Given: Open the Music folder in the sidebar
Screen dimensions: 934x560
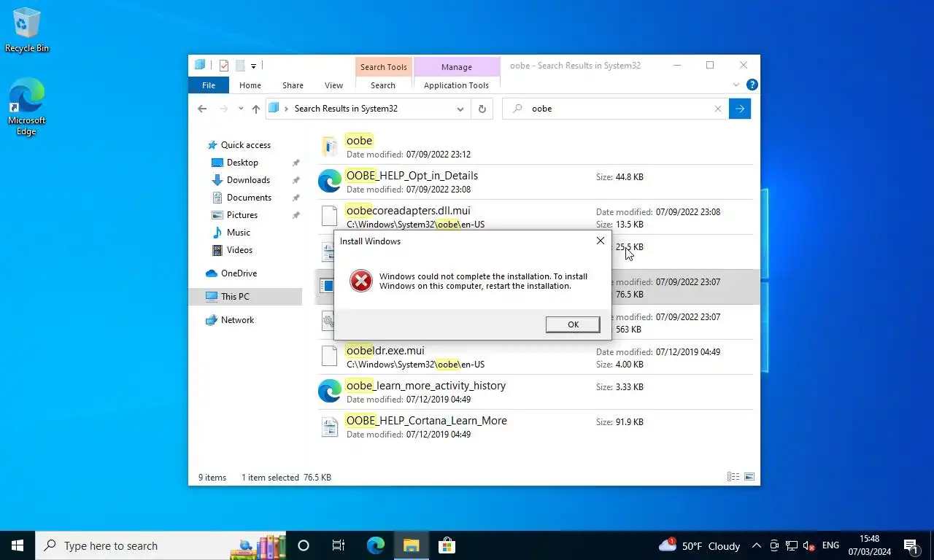Looking at the screenshot, I should tap(238, 233).
